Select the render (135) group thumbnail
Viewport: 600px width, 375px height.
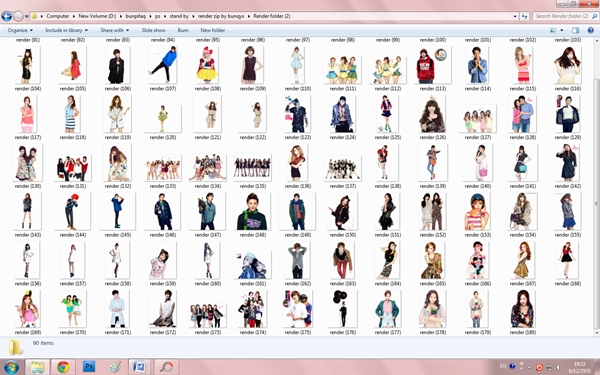click(x=253, y=167)
